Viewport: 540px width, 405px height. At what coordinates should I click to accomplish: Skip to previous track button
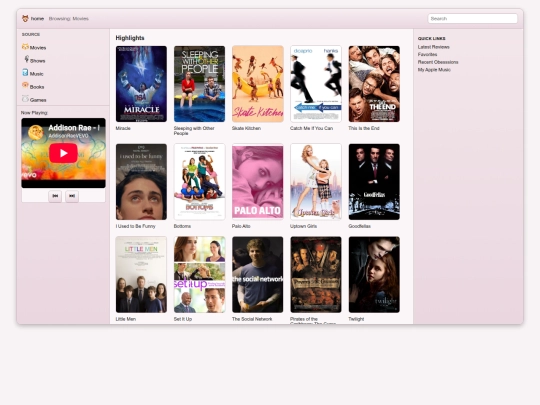tap(55, 196)
